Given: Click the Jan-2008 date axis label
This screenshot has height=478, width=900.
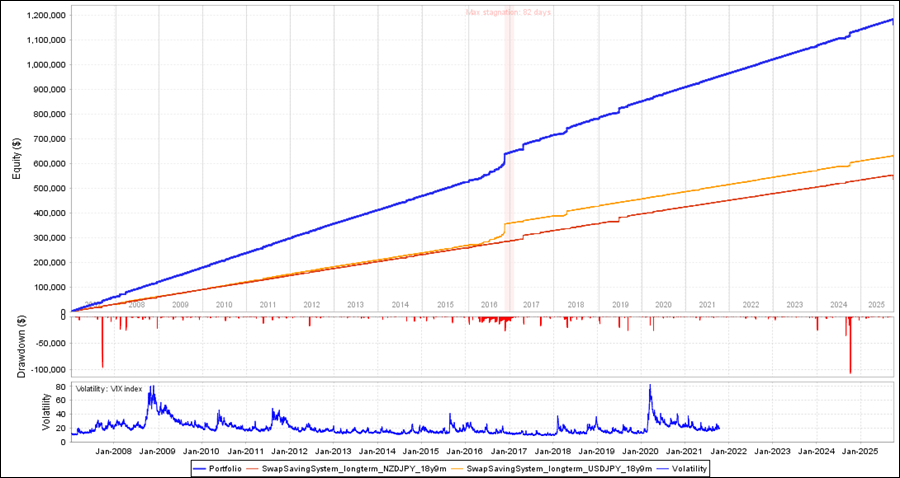Looking at the screenshot, I should (114, 450).
